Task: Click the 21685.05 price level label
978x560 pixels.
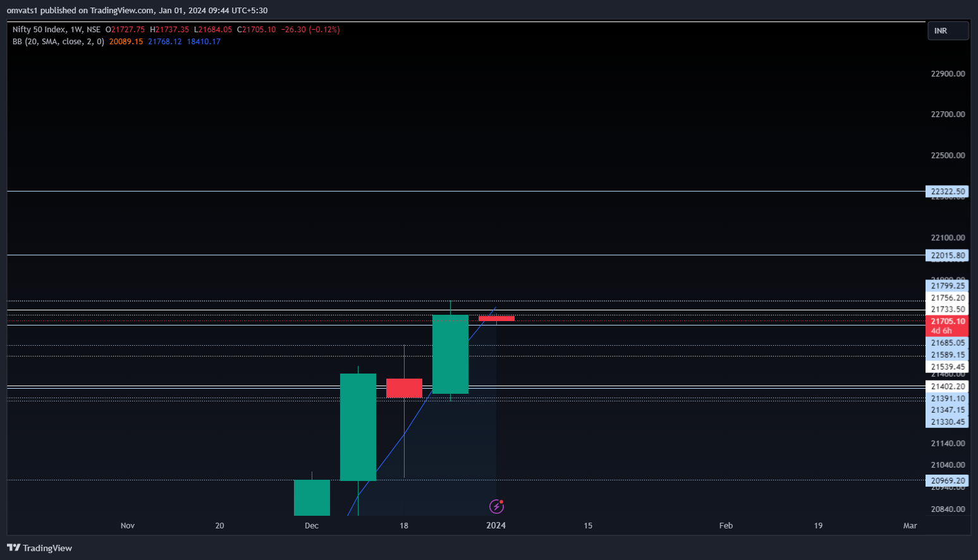Action: pos(947,343)
